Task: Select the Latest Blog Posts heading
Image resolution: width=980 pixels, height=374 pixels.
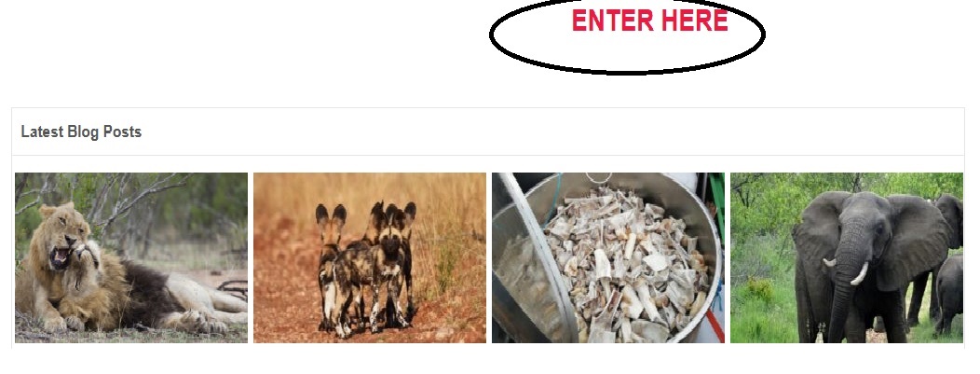Action: (81, 132)
